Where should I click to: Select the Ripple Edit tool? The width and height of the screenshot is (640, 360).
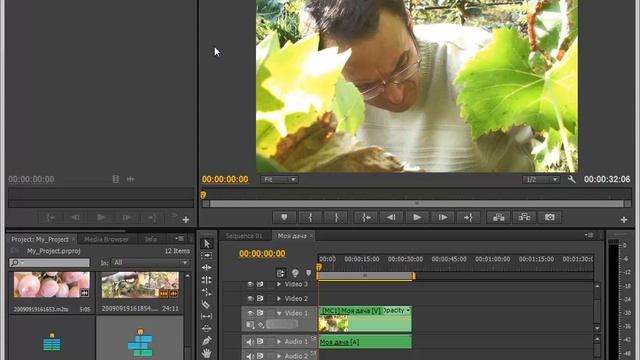click(207, 267)
